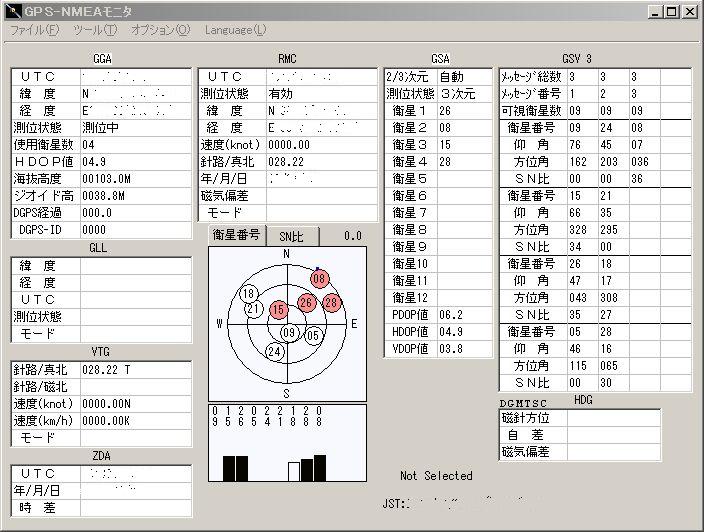Open the ファイル(F) menu

(x=35, y=30)
